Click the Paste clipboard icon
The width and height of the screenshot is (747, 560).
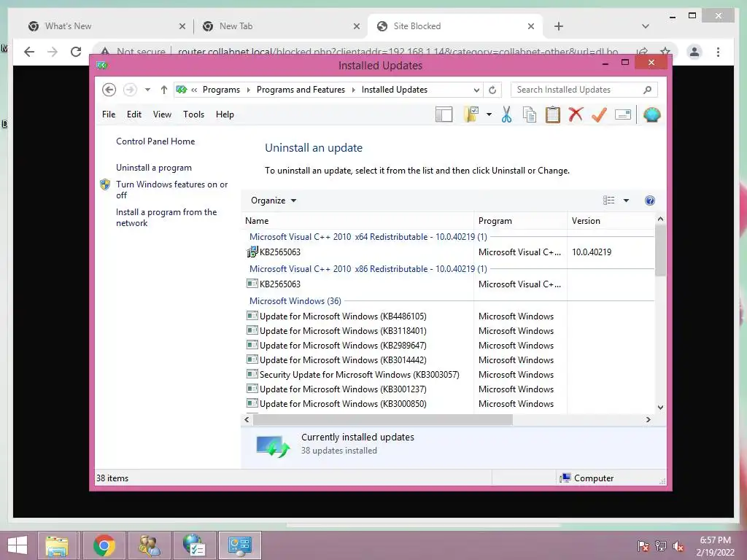click(x=553, y=114)
